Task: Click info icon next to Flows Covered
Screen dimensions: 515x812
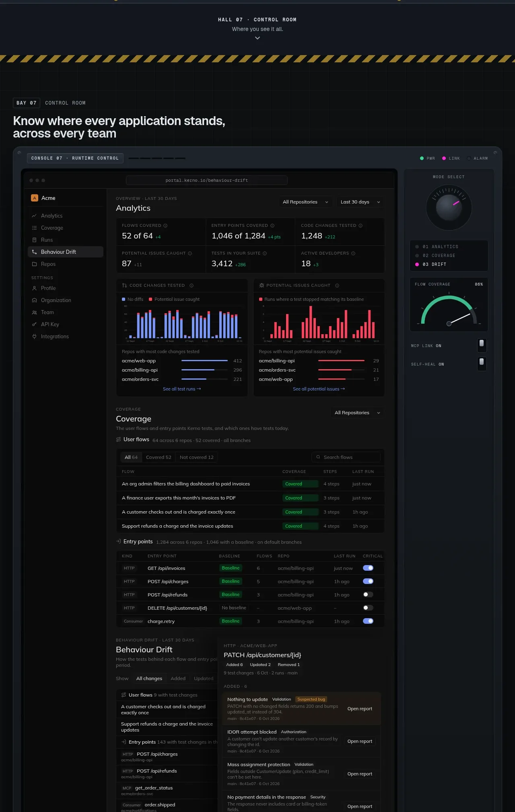Action: (x=165, y=226)
